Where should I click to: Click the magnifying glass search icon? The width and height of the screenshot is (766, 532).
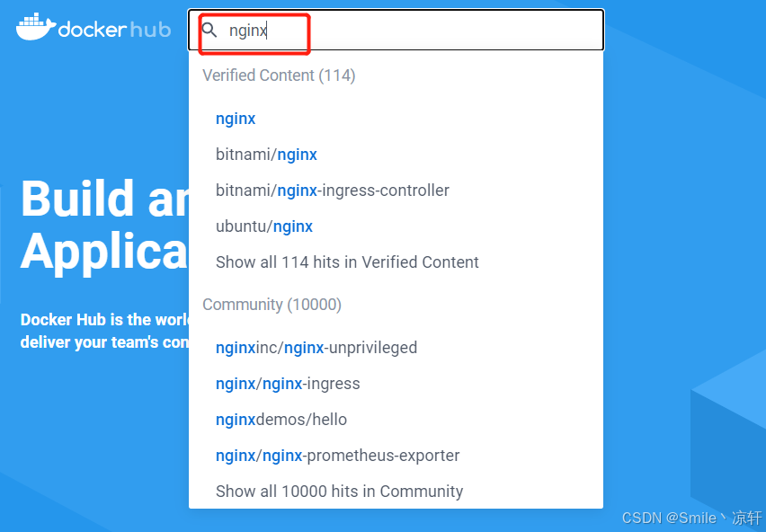[x=209, y=31]
